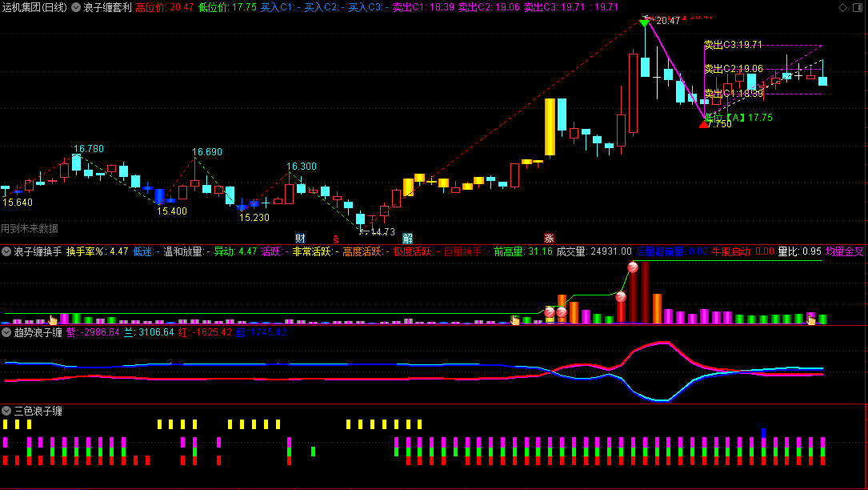Screen dimensions: 868x490
Task: Expand the 浪子缠换手 panel menu arrow
Action: click(x=6, y=251)
